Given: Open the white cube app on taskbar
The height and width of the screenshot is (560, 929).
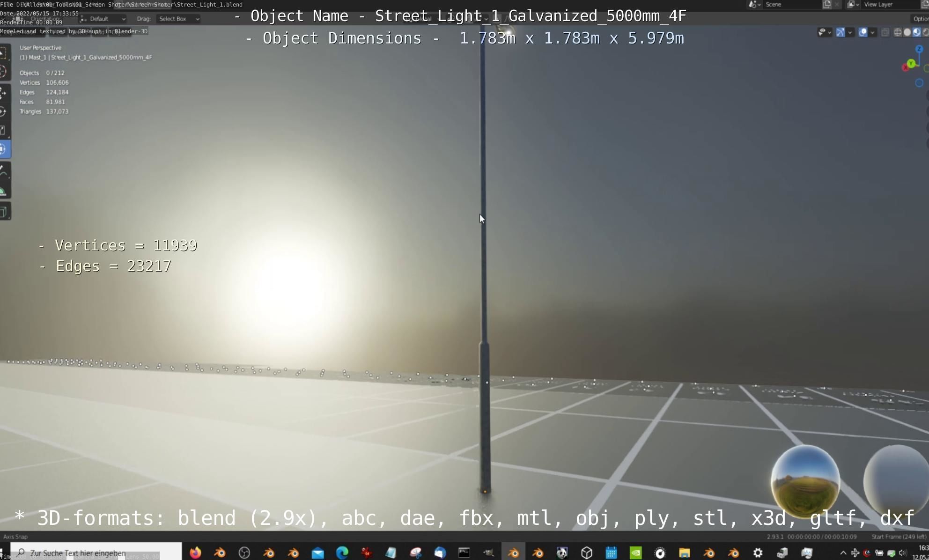Looking at the screenshot, I should pyautogui.click(x=587, y=553).
